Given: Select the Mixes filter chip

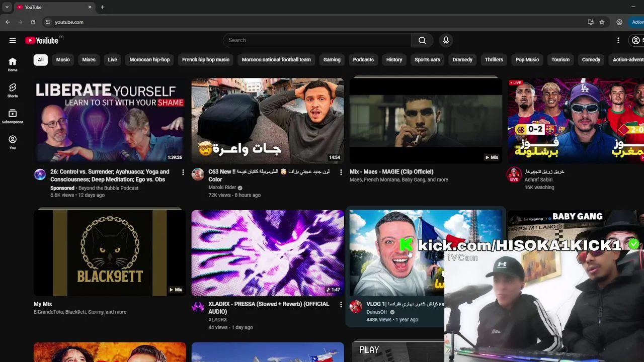Looking at the screenshot, I should 89,60.
